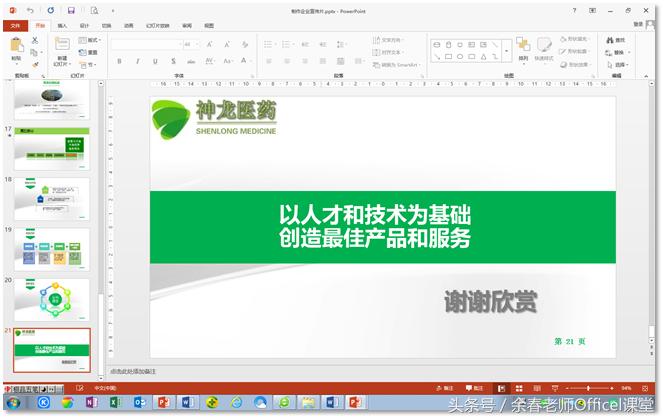Click the line spacing icon
The image size is (664, 419).
pyautogui.click(x=340, y=44)
